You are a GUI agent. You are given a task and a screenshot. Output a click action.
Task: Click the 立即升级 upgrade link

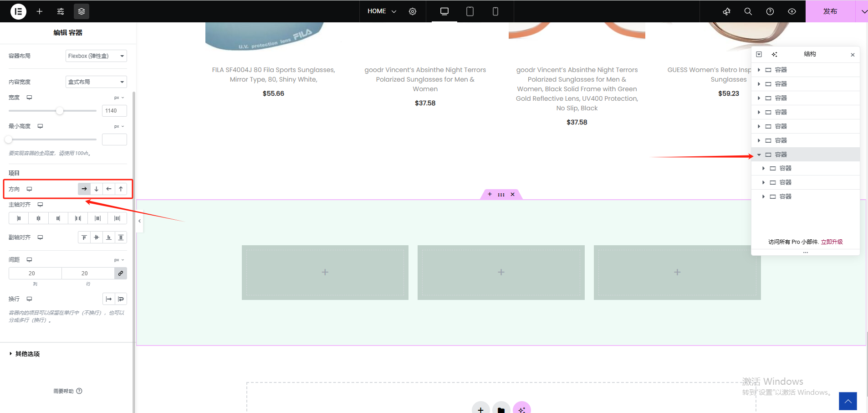point(832,242)
